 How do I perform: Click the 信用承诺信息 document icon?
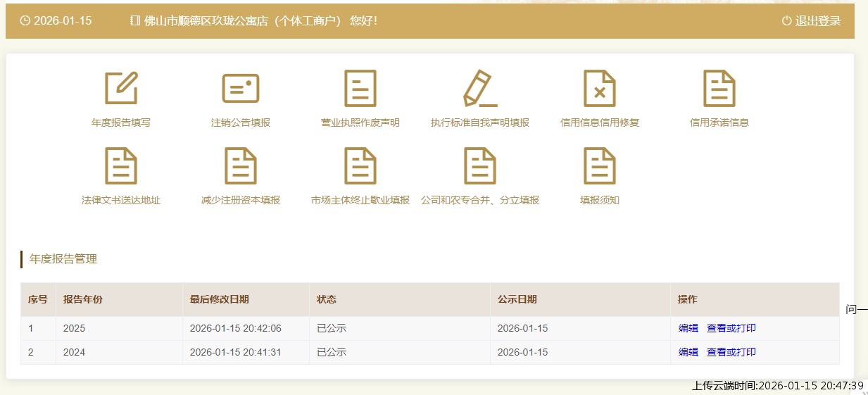point(719,89)
